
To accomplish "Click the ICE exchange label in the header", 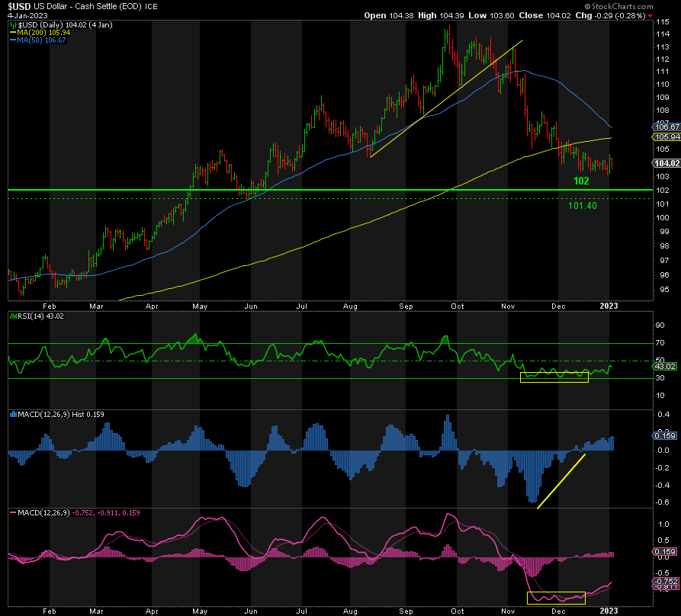I will pyautogui.click(x=152, y=7).
